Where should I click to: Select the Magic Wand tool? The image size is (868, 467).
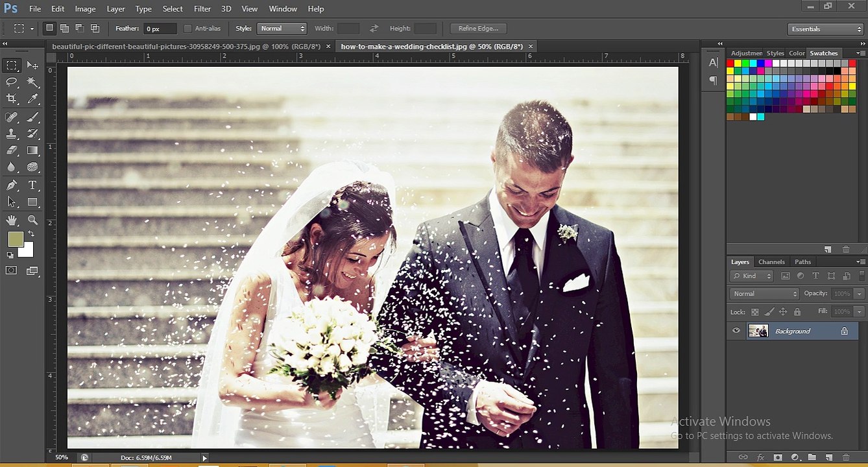point(32,82)
